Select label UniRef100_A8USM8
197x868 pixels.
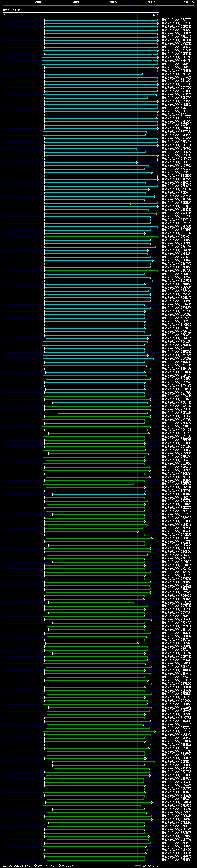click(x=177, y=403)
